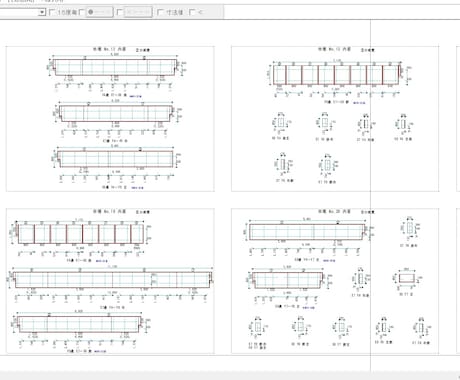
Task: Enable the 寸法値 checkbox
Action: coord(160,12)
